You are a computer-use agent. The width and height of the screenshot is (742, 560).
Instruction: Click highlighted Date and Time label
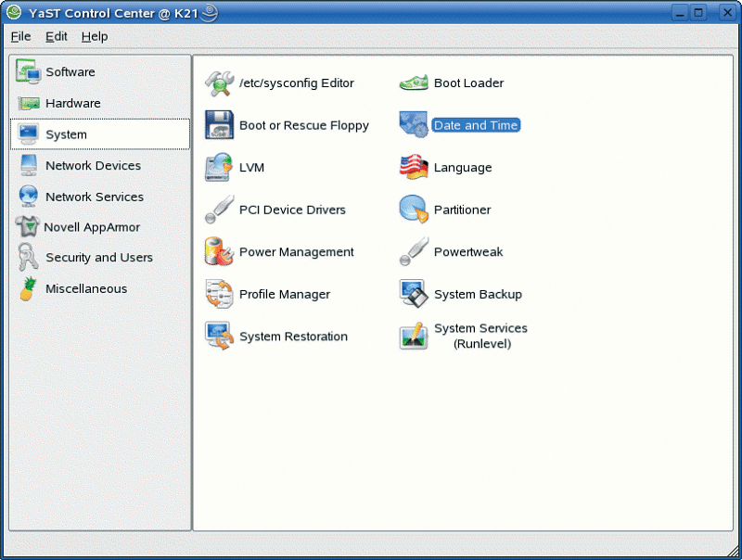pyautogui.click(x=476, y=125)
